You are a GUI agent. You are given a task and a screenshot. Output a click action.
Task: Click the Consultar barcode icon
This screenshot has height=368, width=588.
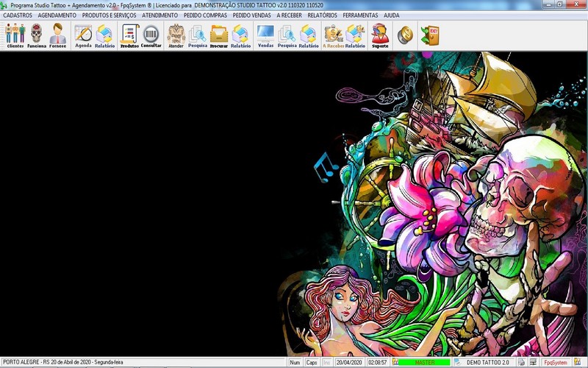click(x=151, y=35)
